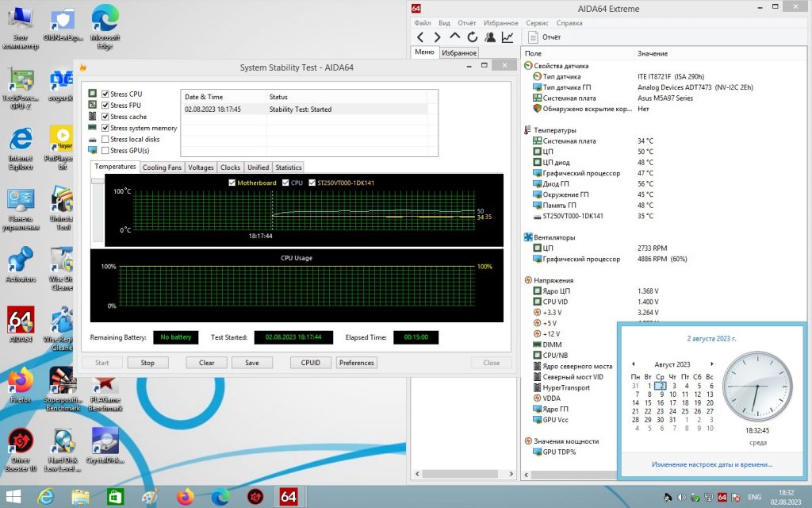Open PLA Game Benchmark desktop icon
812x508 pixels.
(x=105, y=394)
